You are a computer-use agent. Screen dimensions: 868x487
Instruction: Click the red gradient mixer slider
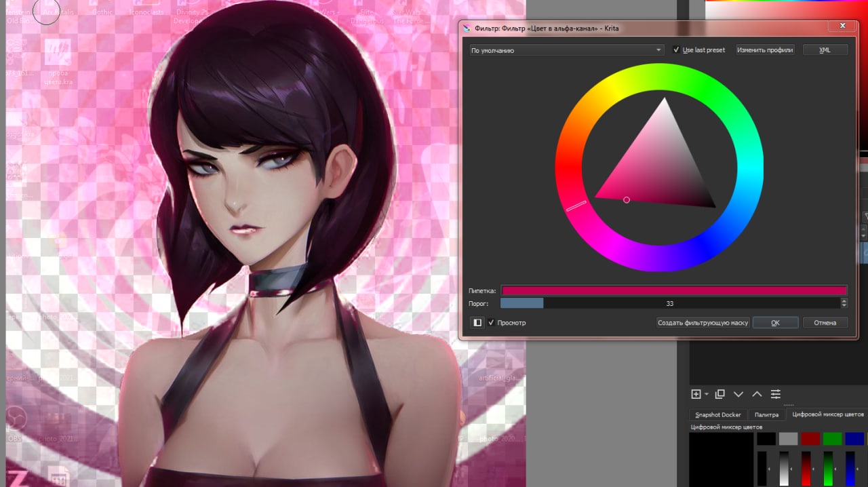click(806, 468)
